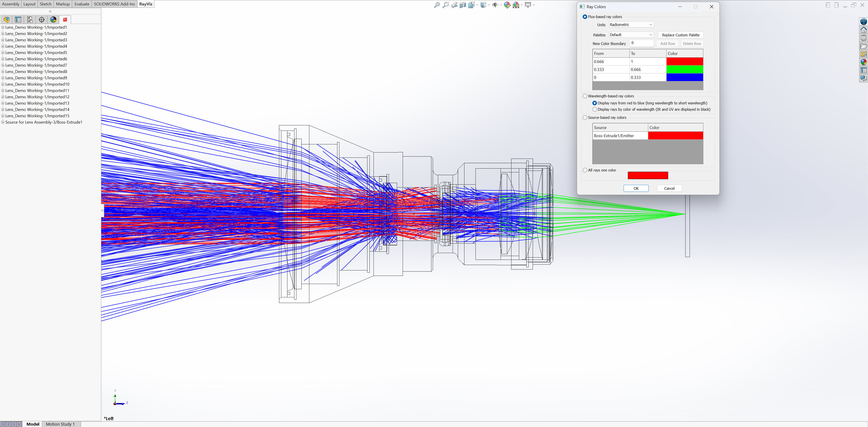Open the DimXpertManager crosshair tab icon
The width and height of the screenshot is (868, 427).
[42, 19]
